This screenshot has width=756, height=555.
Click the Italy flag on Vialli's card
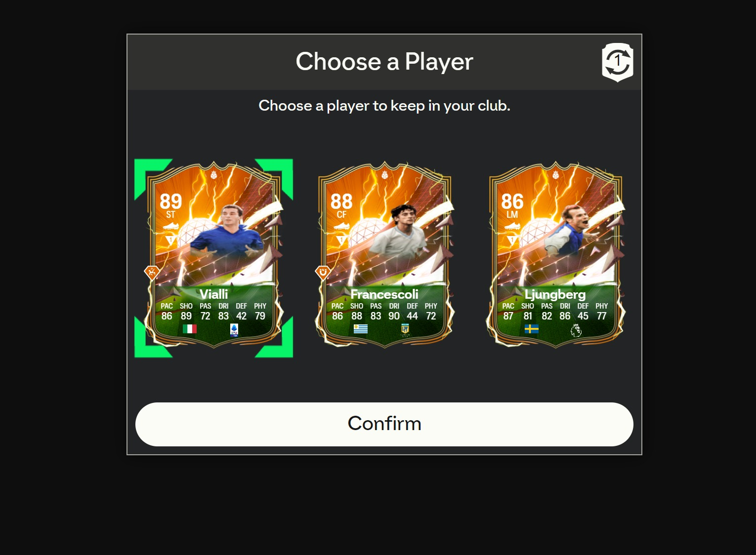(190, 329)
